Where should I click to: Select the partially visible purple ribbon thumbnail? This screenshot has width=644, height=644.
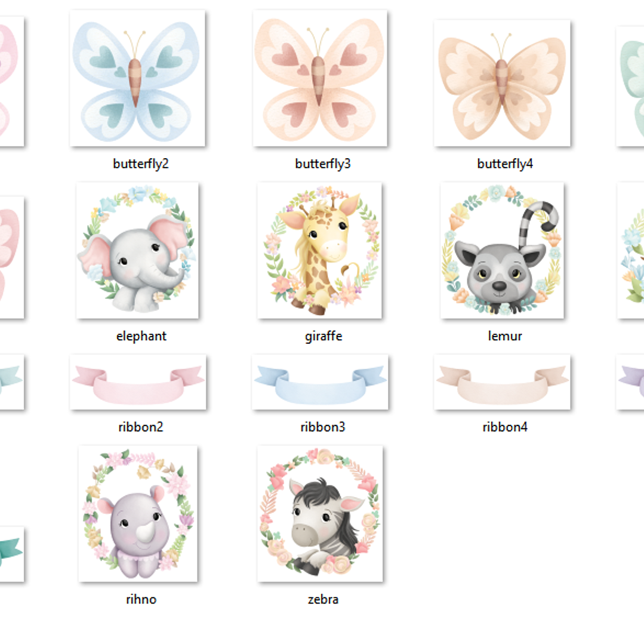point(630,382)
